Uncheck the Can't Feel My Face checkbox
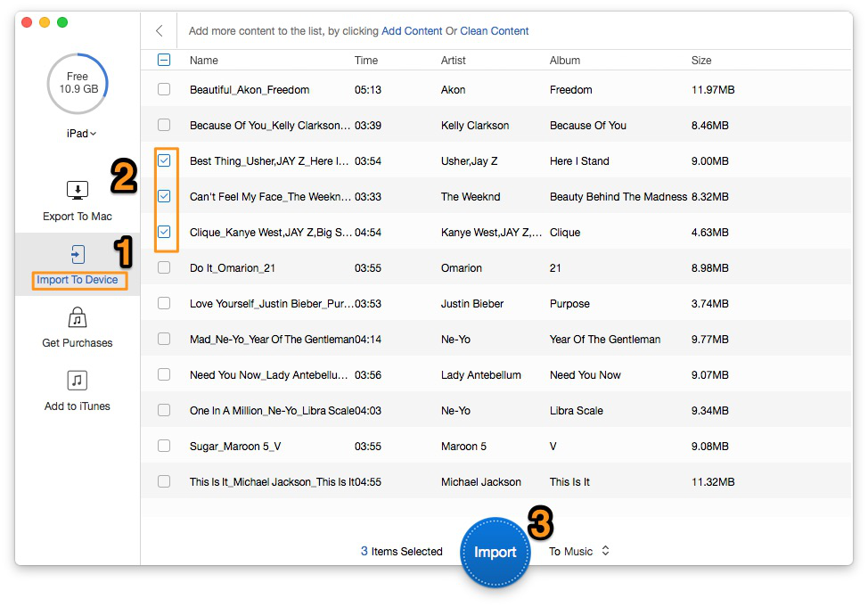868x607 pixels. pos(164,196)
